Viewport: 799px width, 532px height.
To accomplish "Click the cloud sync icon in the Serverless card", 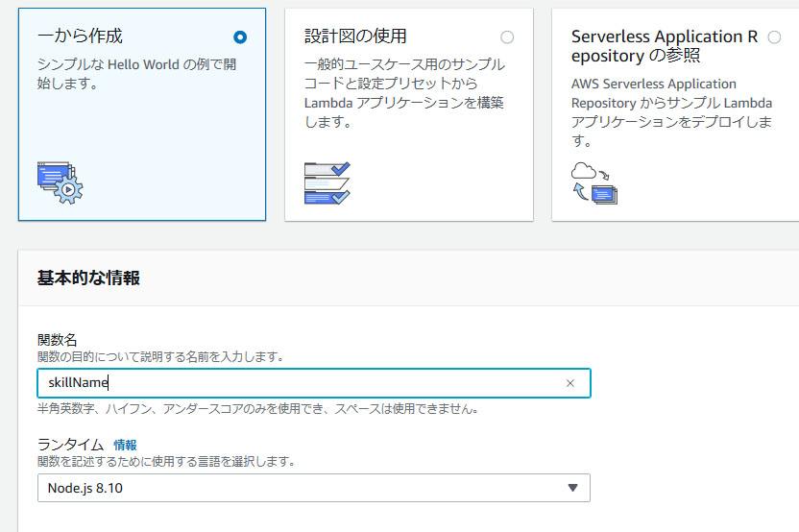I will (x=594, y=182).
